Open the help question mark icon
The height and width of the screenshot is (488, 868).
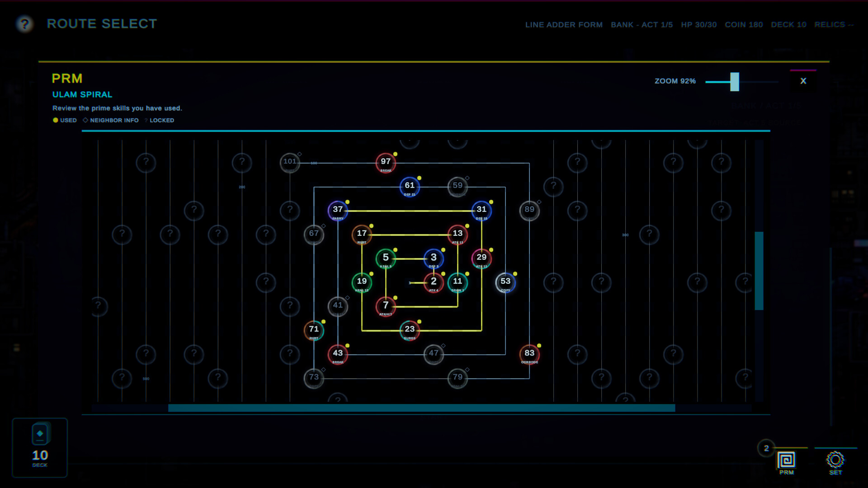[25, 23]
